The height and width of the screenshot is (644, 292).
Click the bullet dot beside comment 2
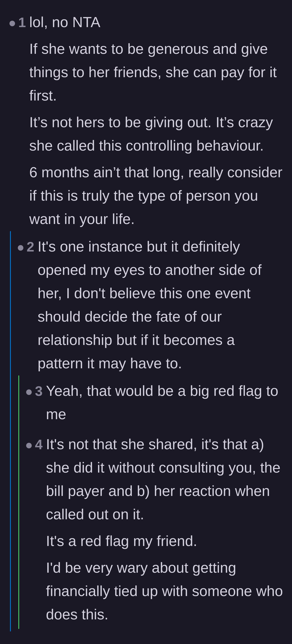click(20, 248)
